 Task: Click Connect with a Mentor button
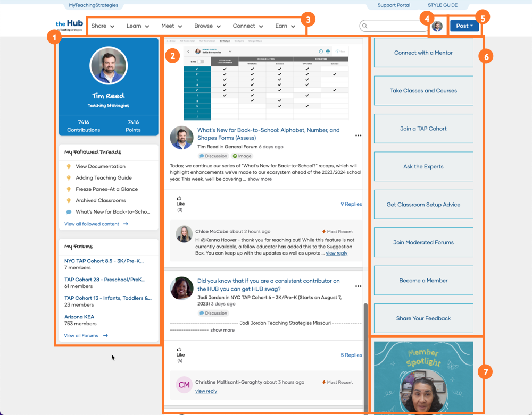pos(423,53)
